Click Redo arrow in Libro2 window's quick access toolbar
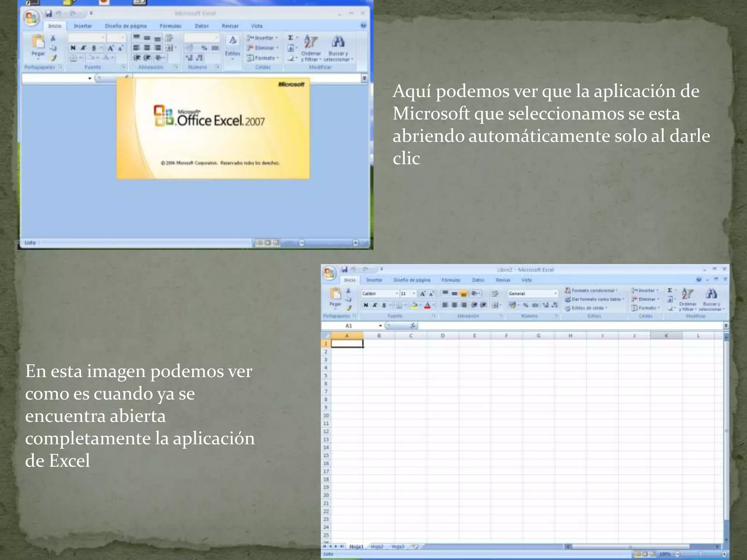Viewport: 747px width, 560px height. [365, 269]
